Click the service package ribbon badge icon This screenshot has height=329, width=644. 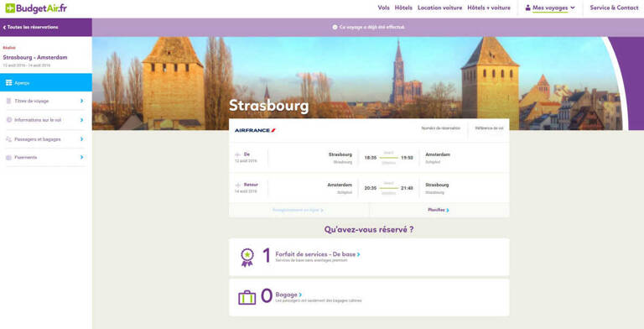click(247, 258)
